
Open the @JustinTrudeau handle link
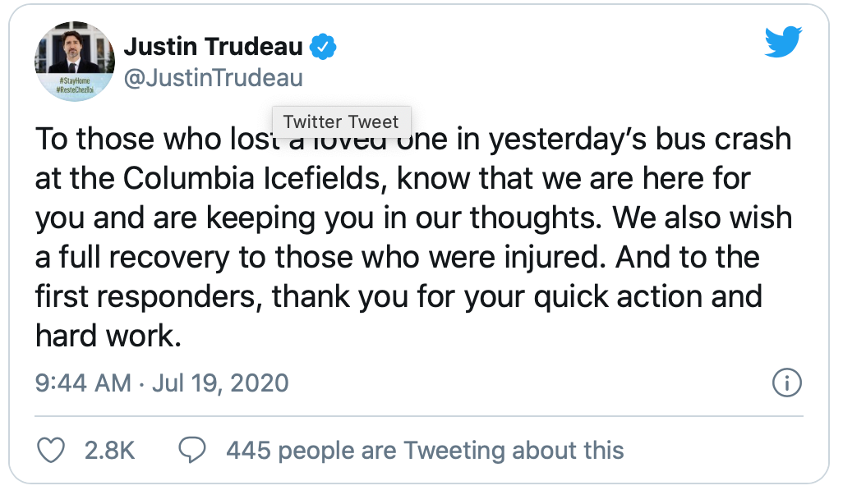click(x=213, y=79)
